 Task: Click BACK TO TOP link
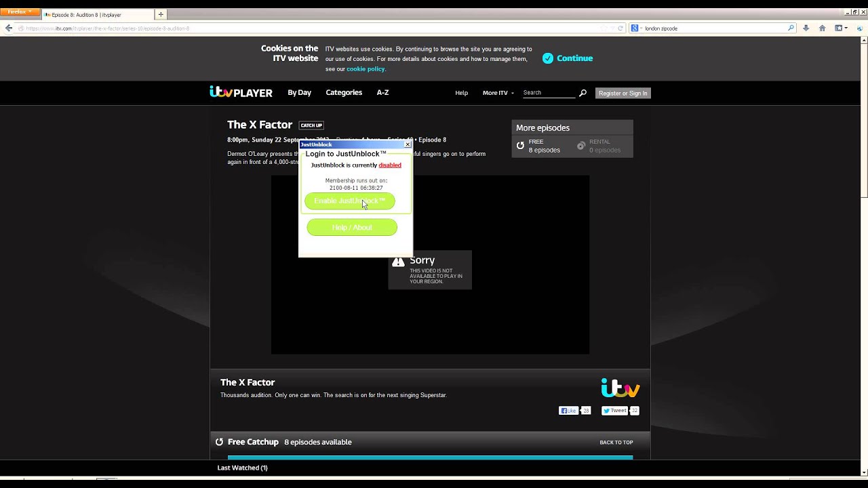pyautogui.click(x=616, y=443)
